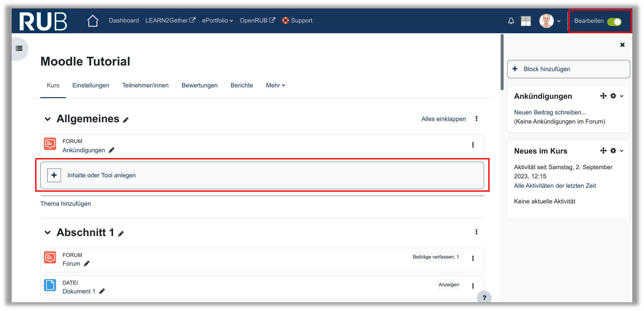Click the home icon in the navbar

click(93, 21)
